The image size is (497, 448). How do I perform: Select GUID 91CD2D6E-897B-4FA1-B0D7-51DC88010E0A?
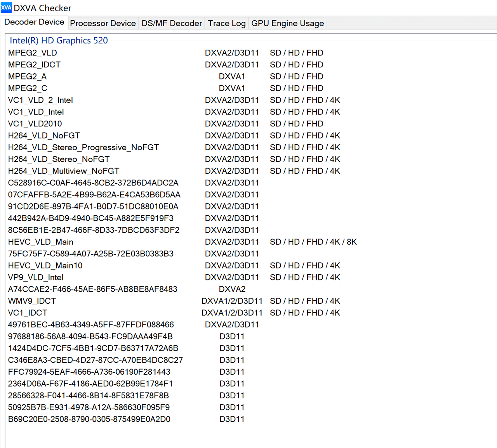tap(93, 206)
